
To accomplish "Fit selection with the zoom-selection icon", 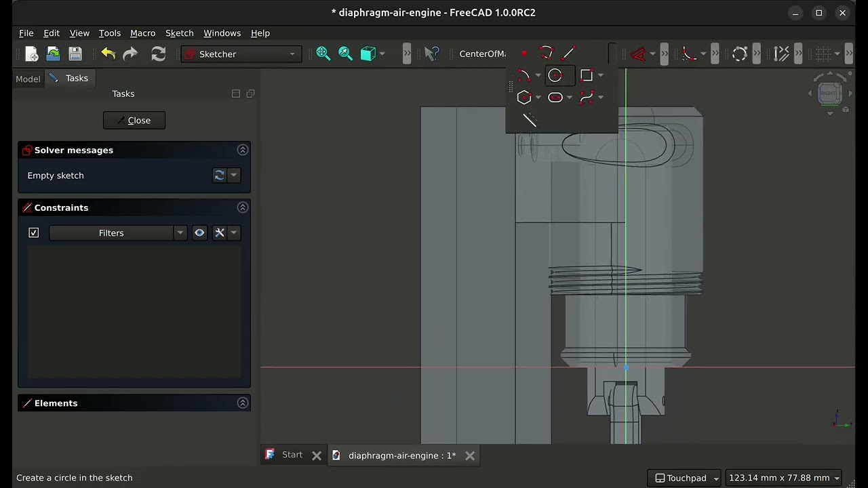I will 346,54.
